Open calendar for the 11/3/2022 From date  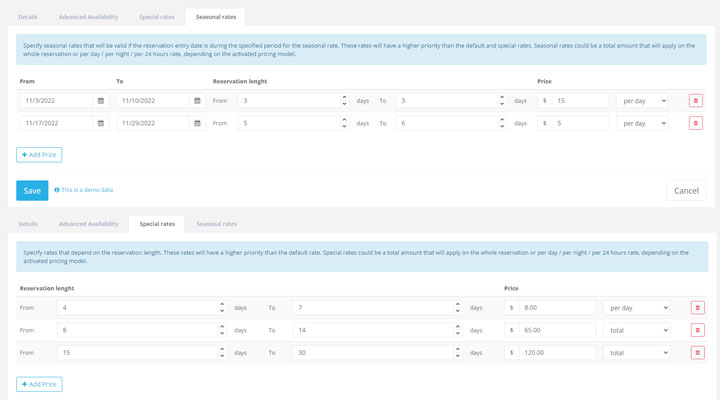click(100, 100)
